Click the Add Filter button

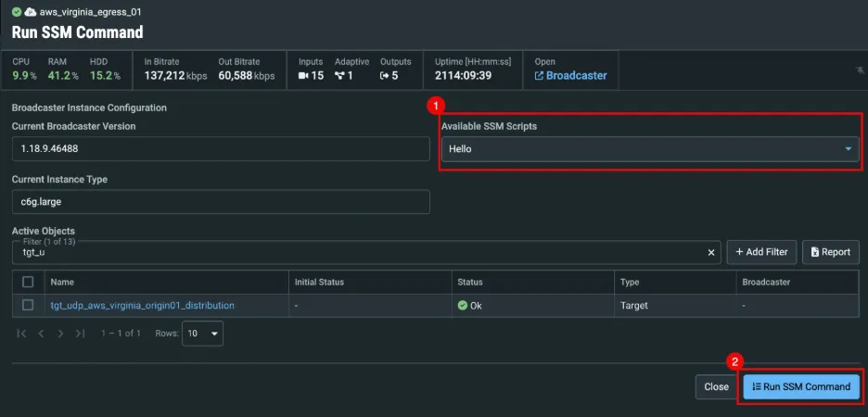point(761,252)
